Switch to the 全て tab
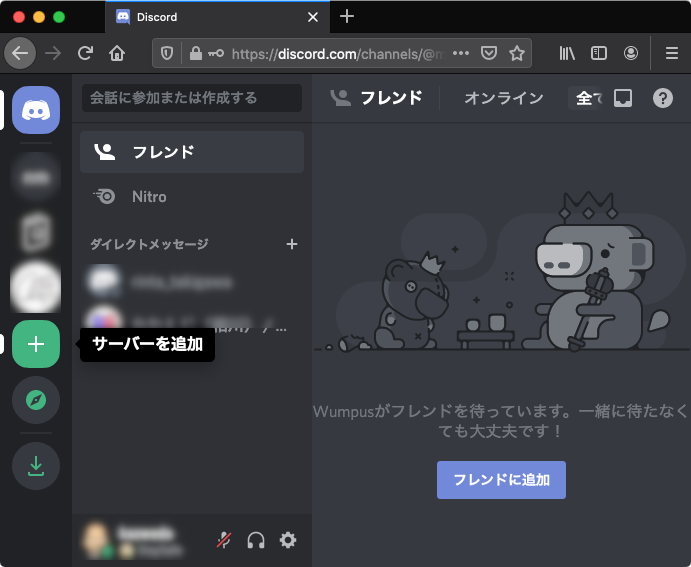 [588, 98]
